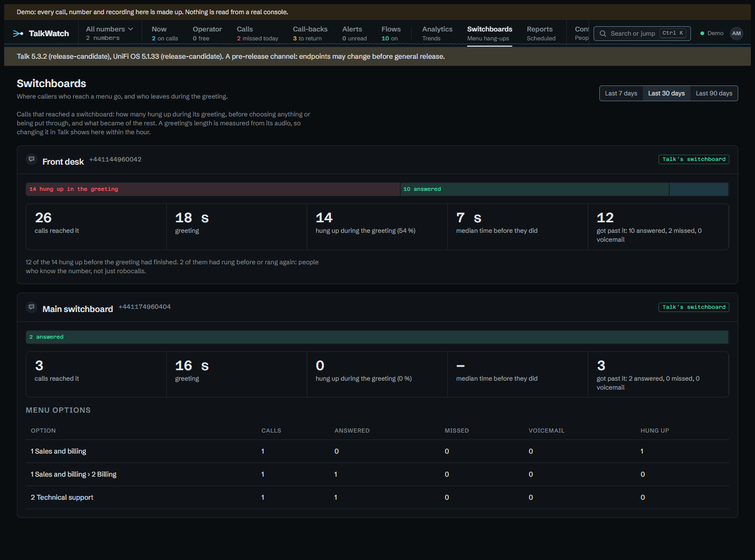Click the ANSWERED column header
Viewport: 755px width, 560px height.
click(x=352, y=431)
